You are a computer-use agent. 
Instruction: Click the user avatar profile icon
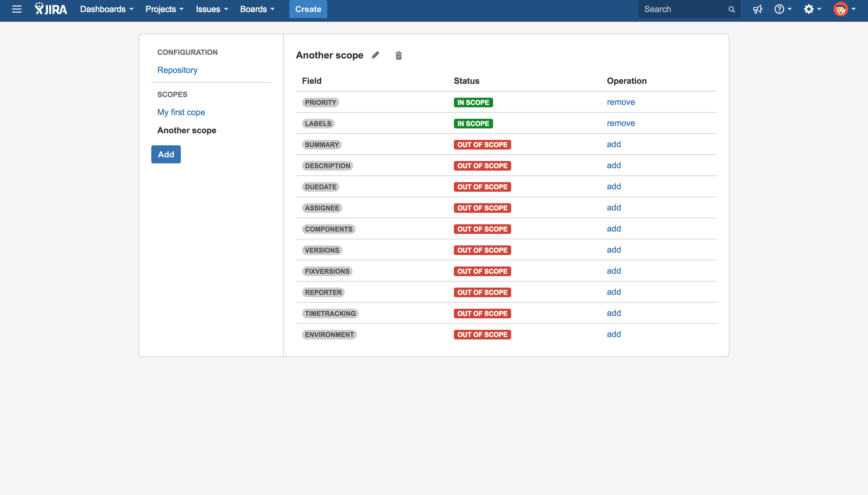coord(841,9)
